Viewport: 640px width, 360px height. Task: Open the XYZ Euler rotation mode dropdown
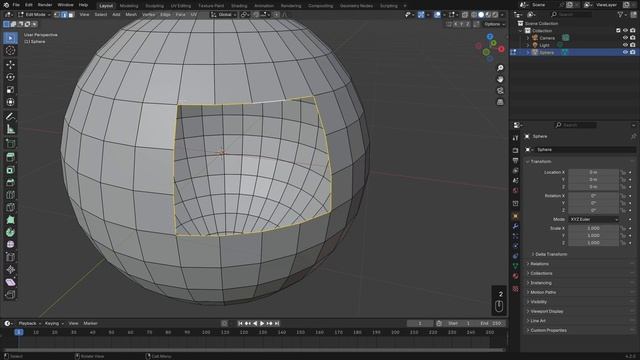point(594,220)
